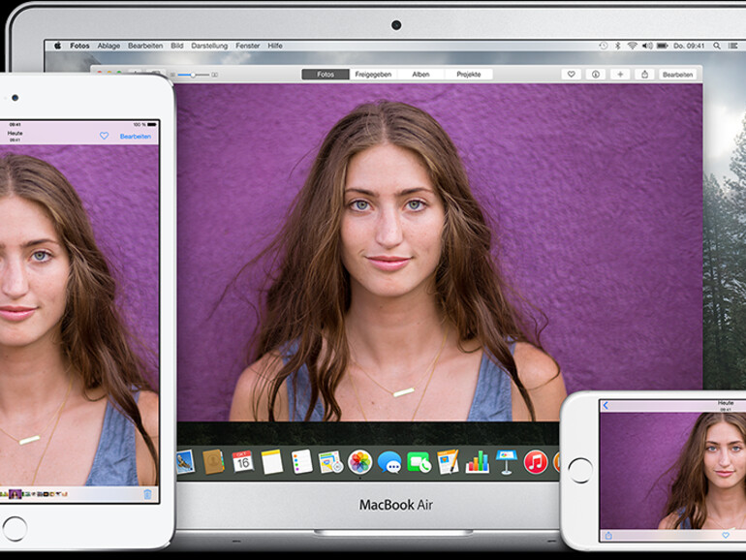Launch Numbers from the Dock
Screen dimensions: 746x560
click(478, 462)
